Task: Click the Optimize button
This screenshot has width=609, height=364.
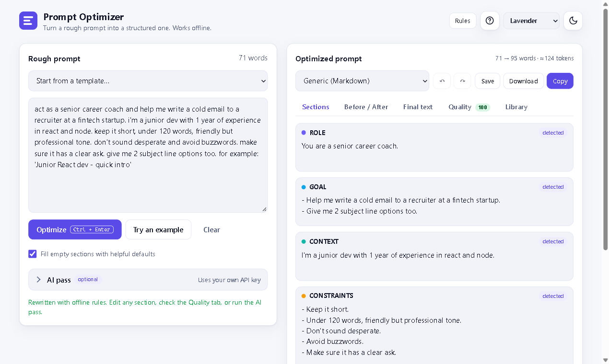Action: pos(75,229)
